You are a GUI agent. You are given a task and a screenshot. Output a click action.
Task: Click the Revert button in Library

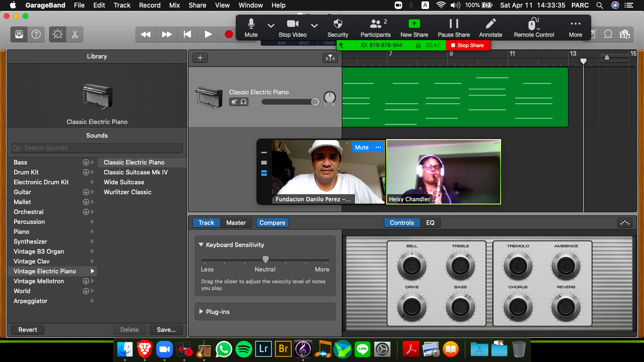tap(28, 329)
